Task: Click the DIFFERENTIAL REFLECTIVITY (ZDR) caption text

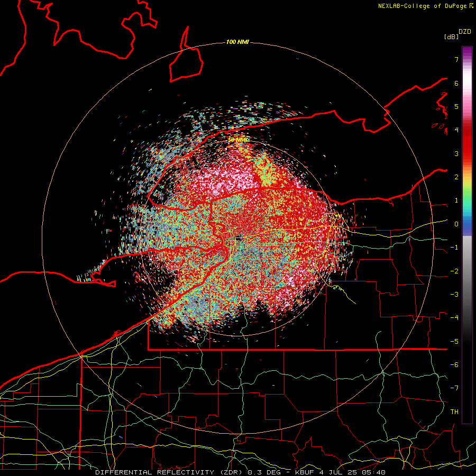Action: (x=170, y=472)
